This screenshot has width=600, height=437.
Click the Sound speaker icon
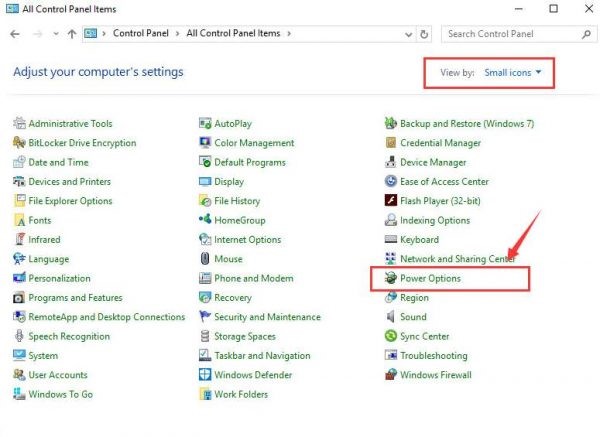coord(391,317)
